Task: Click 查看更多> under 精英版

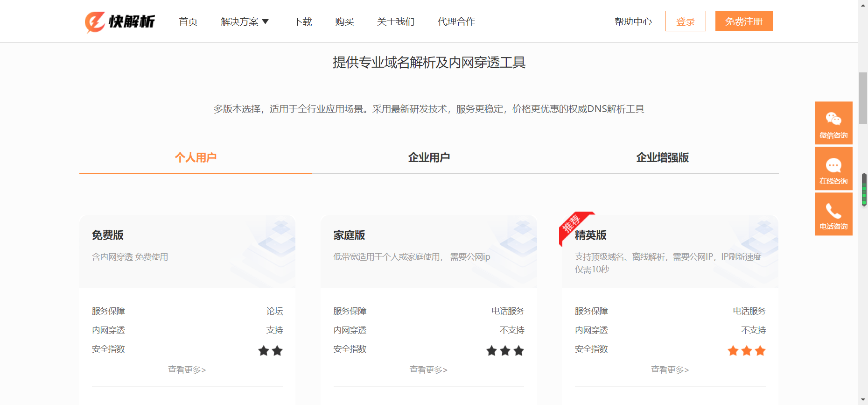Action: [x=670, y=370]
